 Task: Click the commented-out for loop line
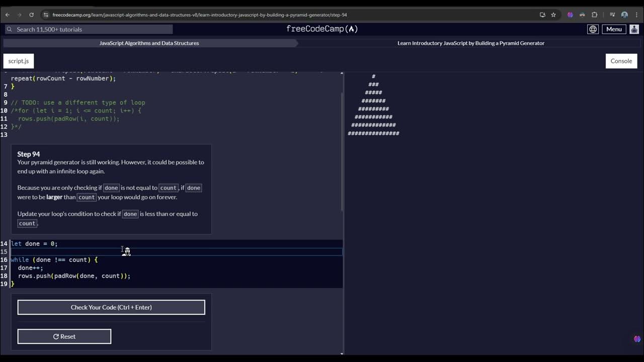(76, 111)
